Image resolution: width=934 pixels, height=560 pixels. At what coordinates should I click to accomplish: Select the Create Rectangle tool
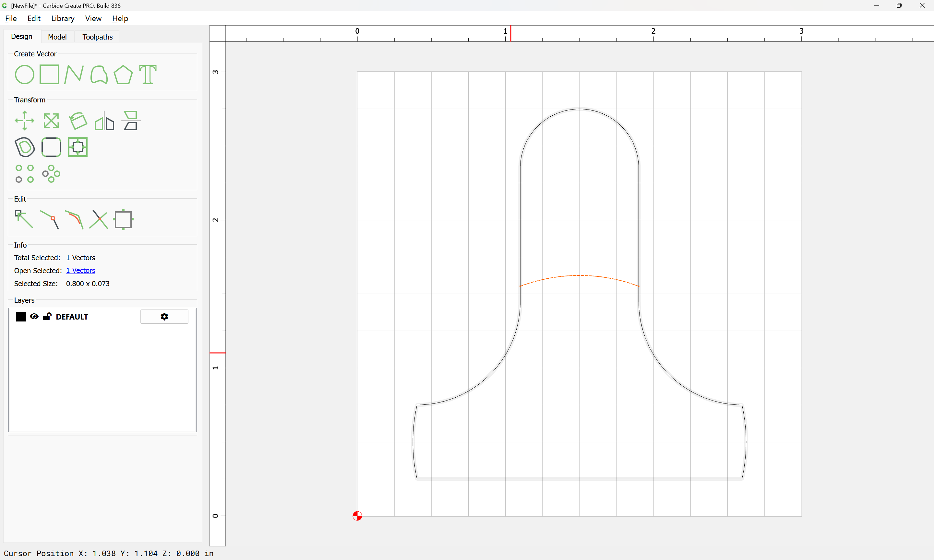[x=49, y=74]
